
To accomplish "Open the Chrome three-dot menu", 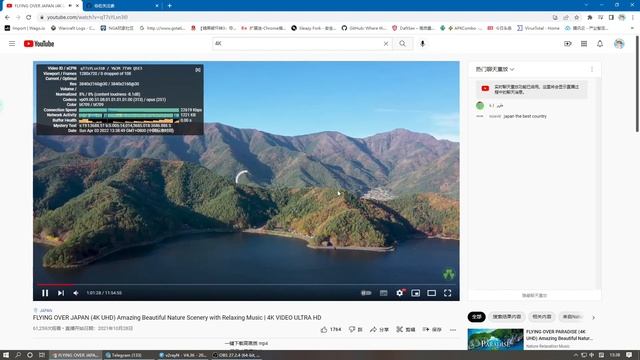I will (633, 17).
